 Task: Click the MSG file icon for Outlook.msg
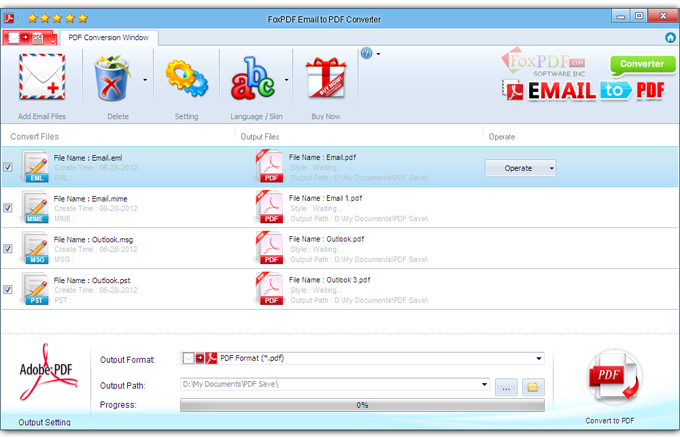coord(36,248)
